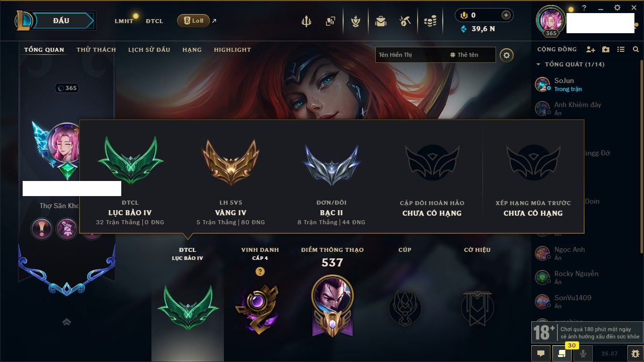Viewport: 644px width, 362px height.
Task: Open the Collection cards icon
Action: click(x=330, y=21)
